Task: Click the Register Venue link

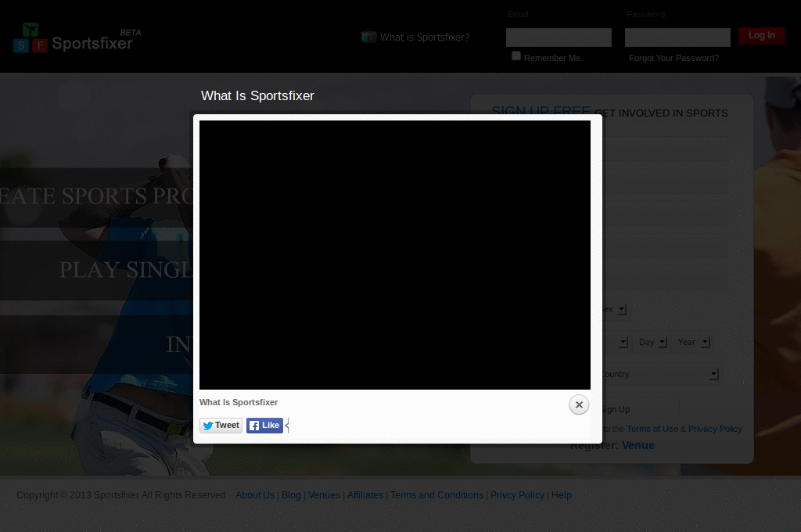Action: 638,445
